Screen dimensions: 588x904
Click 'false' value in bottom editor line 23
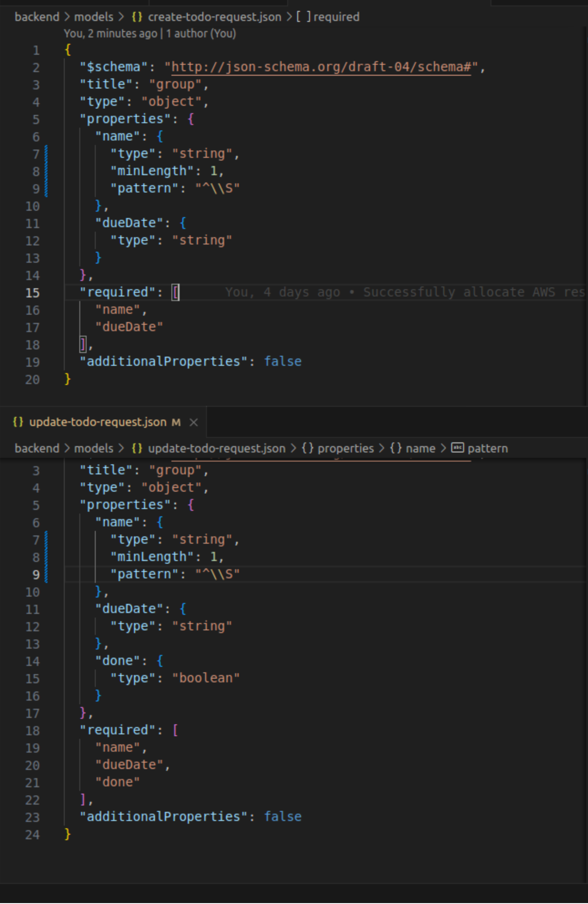click(x=283, y=817)
